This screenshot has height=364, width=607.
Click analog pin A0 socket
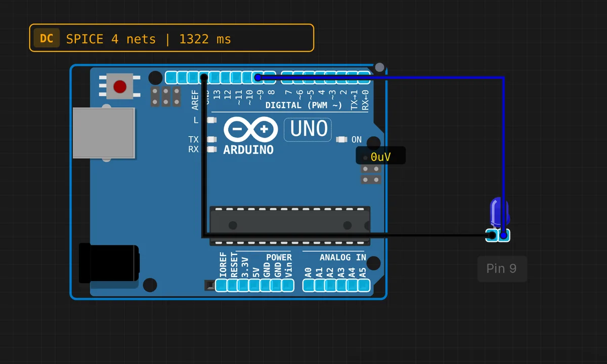308,286
